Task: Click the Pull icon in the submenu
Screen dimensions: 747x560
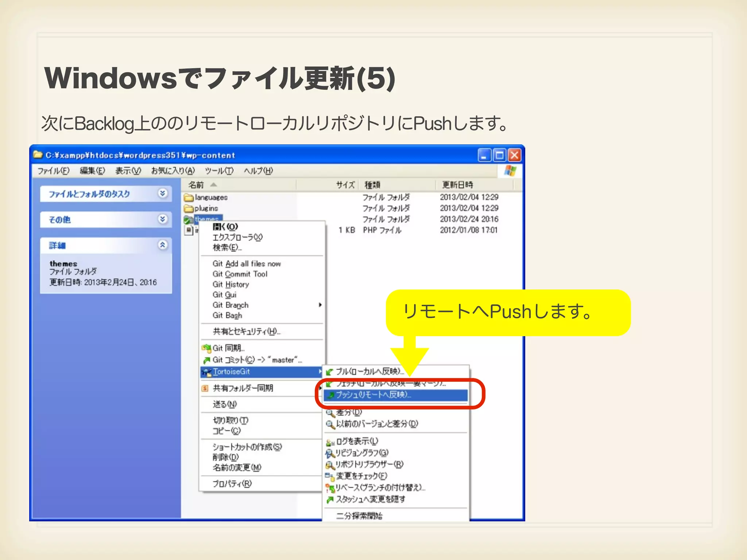Action: (329, 372)
